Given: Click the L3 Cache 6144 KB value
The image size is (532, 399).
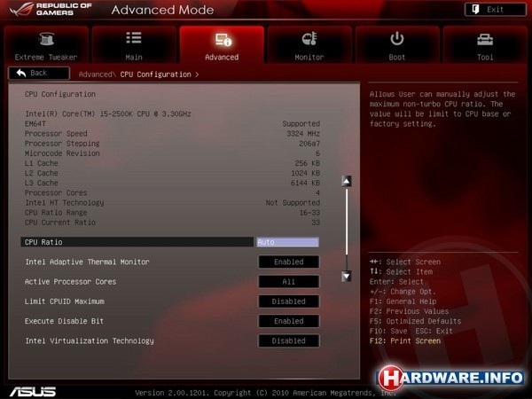Looking at the screenshot, I should tap(305, 184).
